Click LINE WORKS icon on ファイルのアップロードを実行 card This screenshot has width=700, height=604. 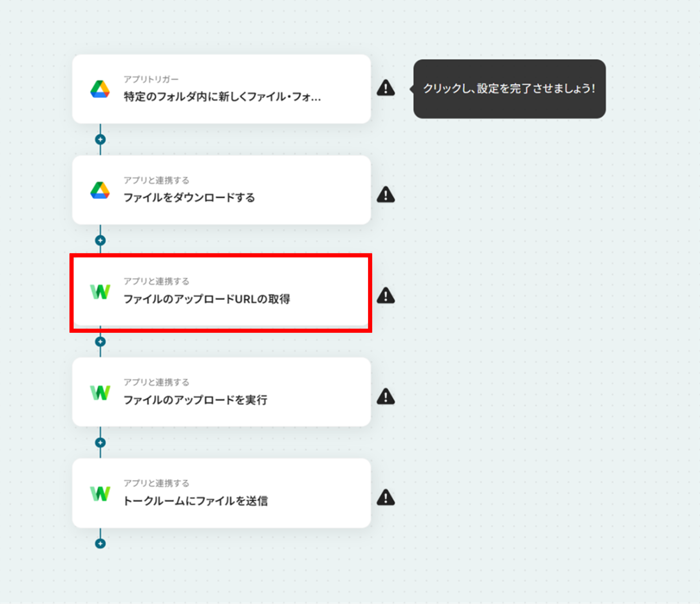tap(100, 393)
